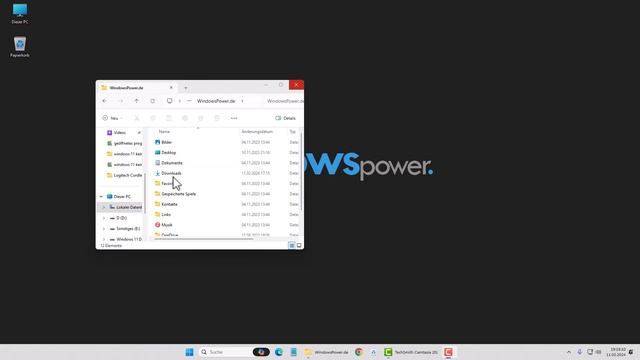Open Dieser PC desktop icon
Image resolution: width=640 pixels, height=360 pixels.
click(x=20, y=13)
